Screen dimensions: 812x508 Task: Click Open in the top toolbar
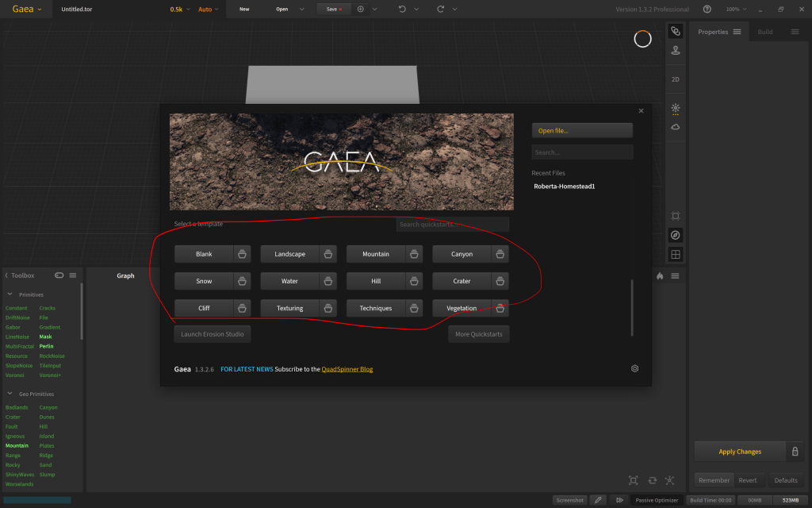(x=282, y=10)
